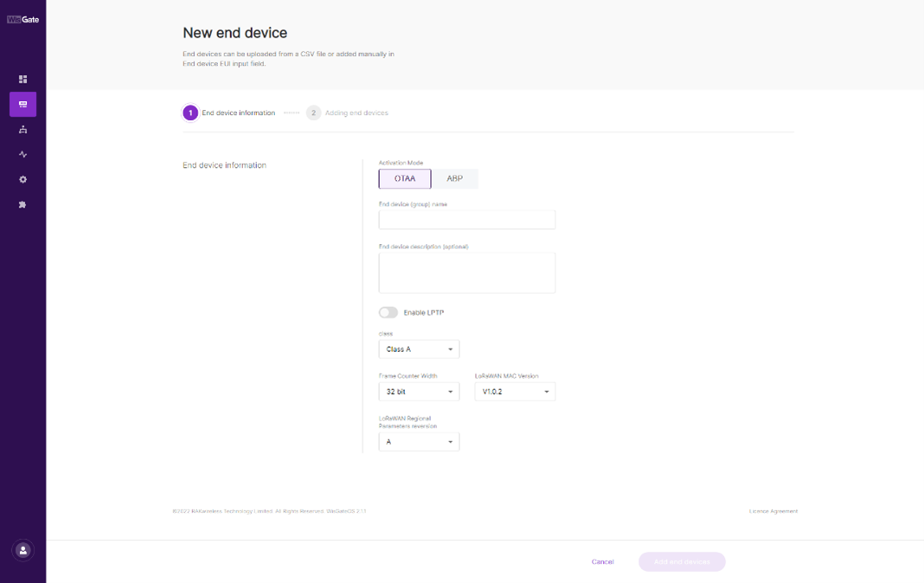Expand Regional Parameters revision dropdown
This screenshot has height=583, width=924.
click(x=419, y=442)
